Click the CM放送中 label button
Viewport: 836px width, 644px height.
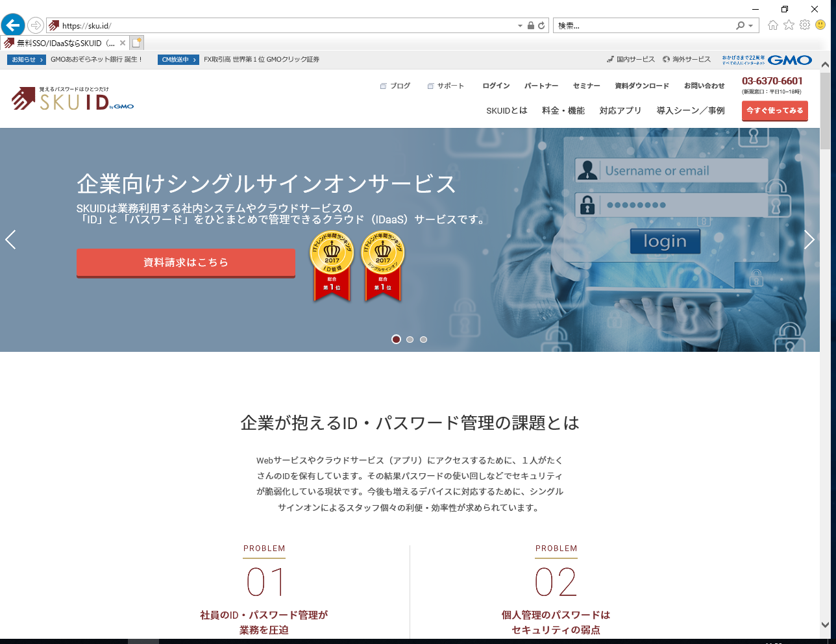pyautogui.click(x=178, y=60)
